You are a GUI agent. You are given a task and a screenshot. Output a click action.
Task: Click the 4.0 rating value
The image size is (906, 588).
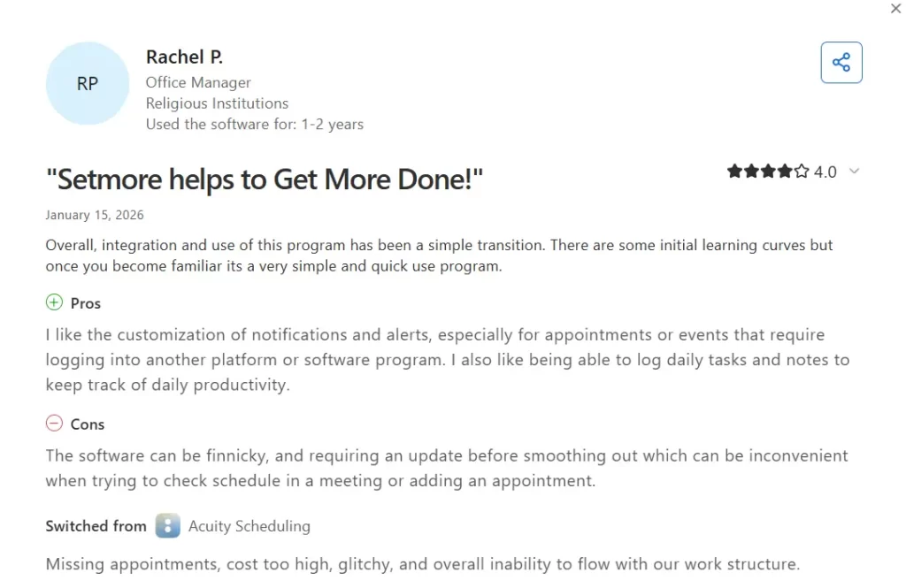(825, 172)
